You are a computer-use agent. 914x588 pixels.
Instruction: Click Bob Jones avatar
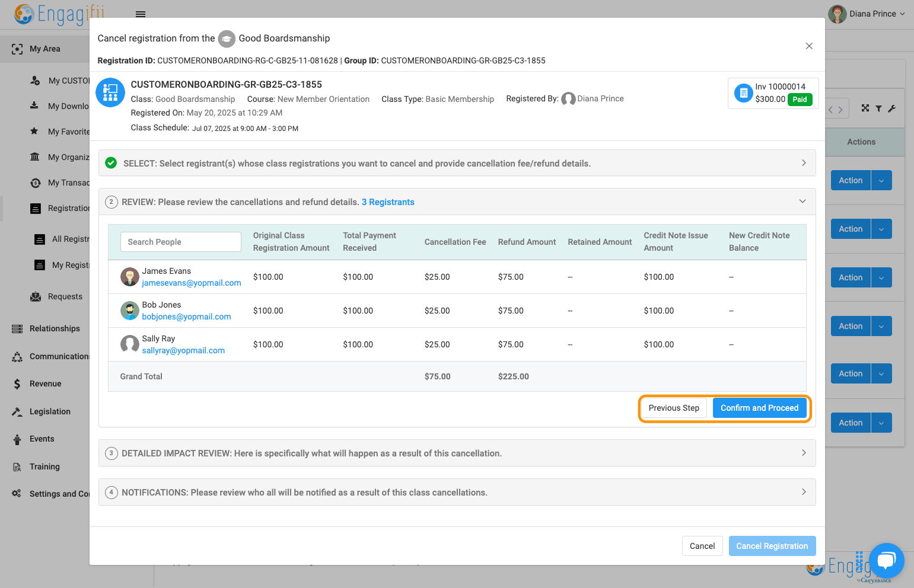coord(130,311)
